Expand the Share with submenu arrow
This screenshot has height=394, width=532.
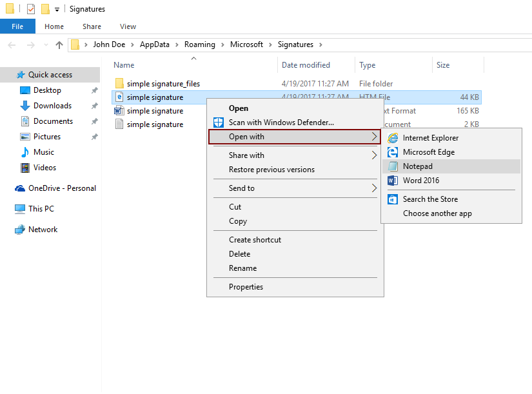[374, 155]
